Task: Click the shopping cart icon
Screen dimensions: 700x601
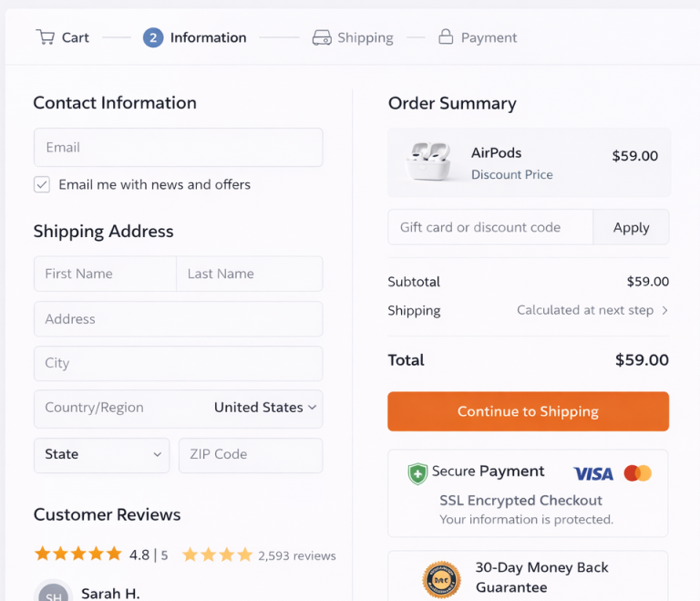Action: [45, 37]
